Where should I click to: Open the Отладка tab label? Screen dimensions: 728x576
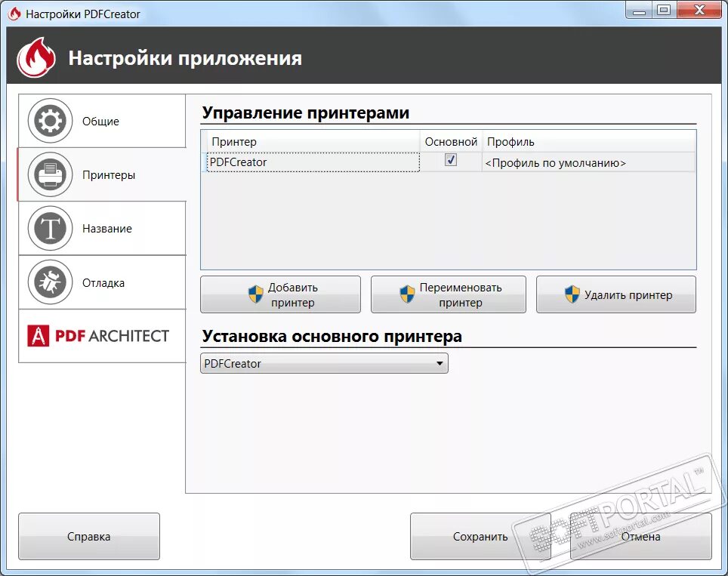click(103, 283)
